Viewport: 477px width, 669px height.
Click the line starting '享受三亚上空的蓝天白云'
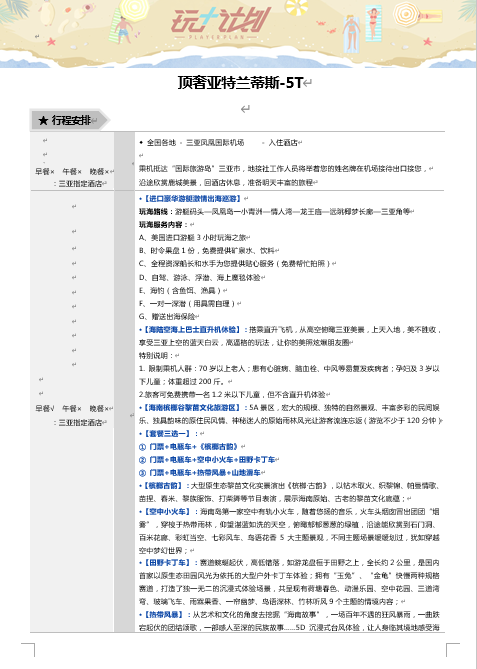244,342
